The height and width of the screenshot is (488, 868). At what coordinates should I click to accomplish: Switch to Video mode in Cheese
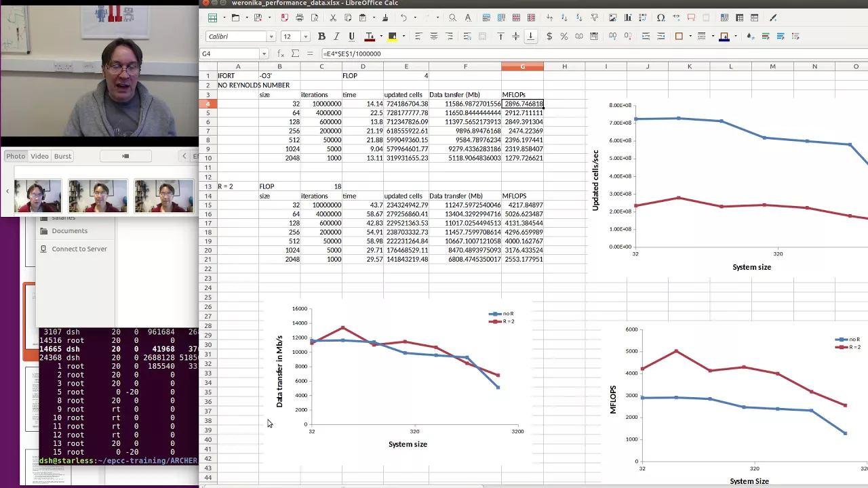tap(39, 156)
